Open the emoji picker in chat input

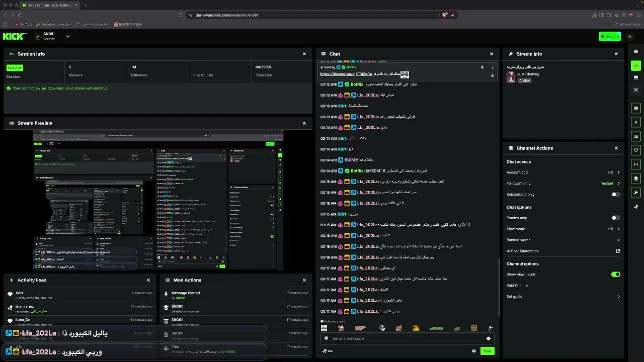488,338
